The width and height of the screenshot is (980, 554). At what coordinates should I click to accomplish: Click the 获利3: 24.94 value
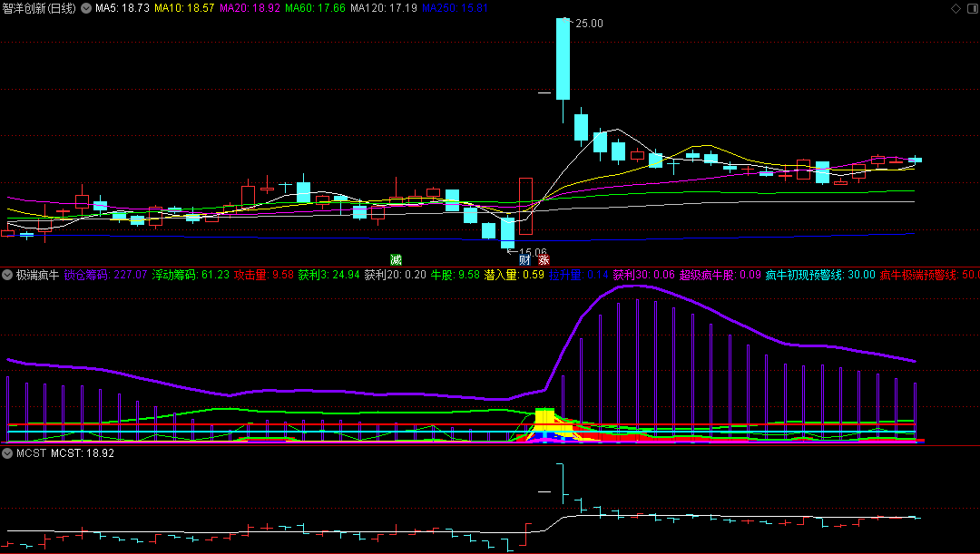click(328, 275)
